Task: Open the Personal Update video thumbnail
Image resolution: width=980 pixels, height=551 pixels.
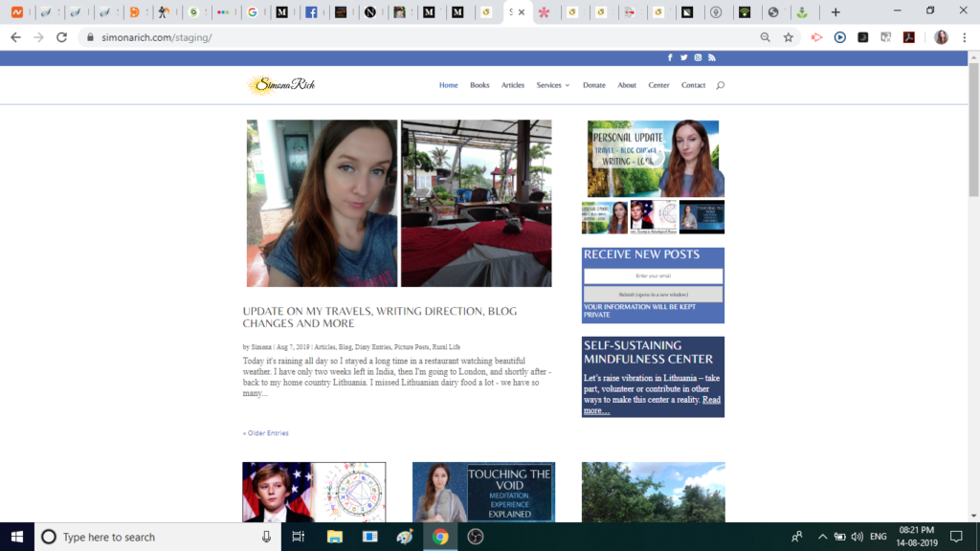Action: coord(653,159)
